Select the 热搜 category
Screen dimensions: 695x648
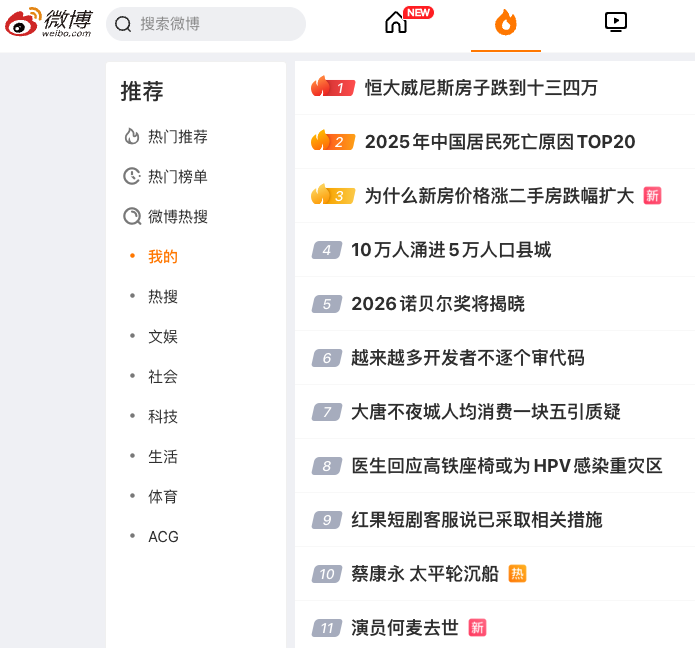(163, 297)
